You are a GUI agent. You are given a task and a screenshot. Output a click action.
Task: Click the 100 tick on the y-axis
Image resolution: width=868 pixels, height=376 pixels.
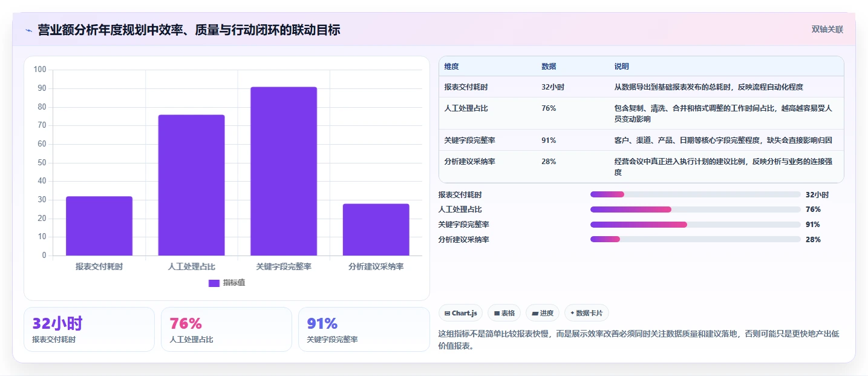pyautogui.click(x=40, y=70)
